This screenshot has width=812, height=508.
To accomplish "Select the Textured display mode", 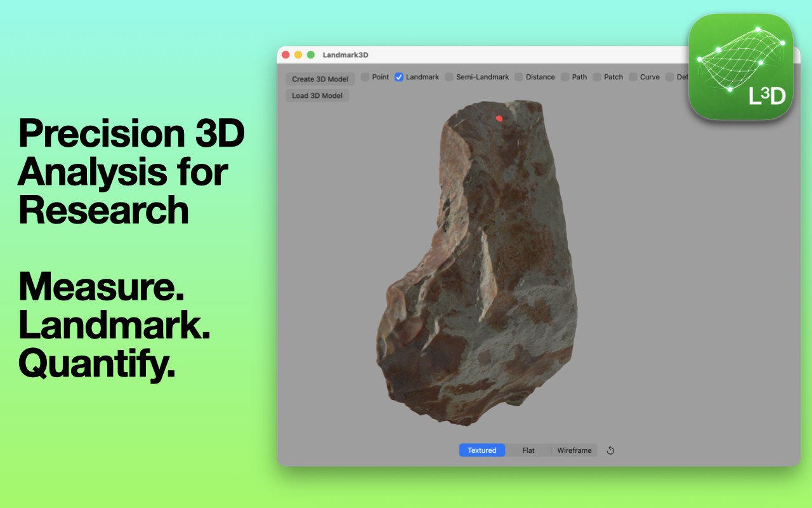I will (x=482, y=450).
